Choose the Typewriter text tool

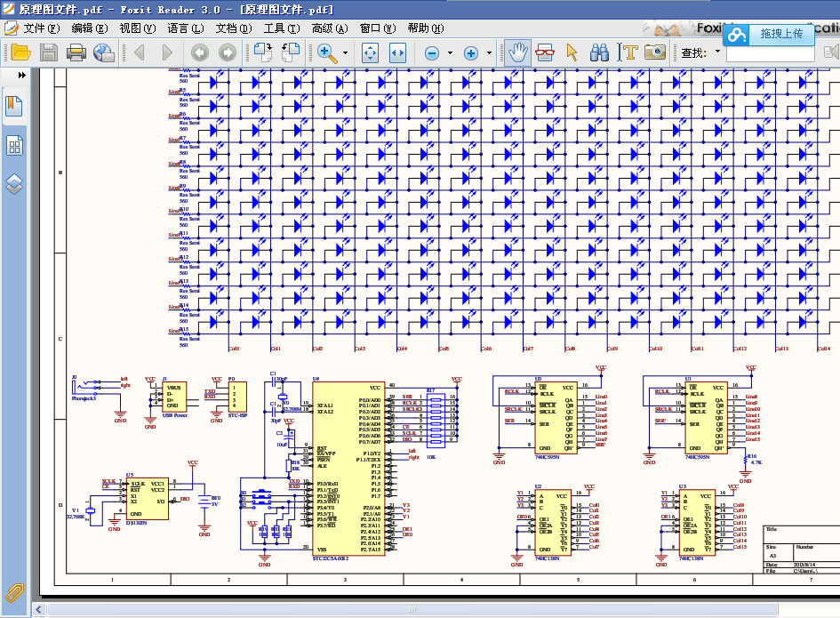(628, 52)
